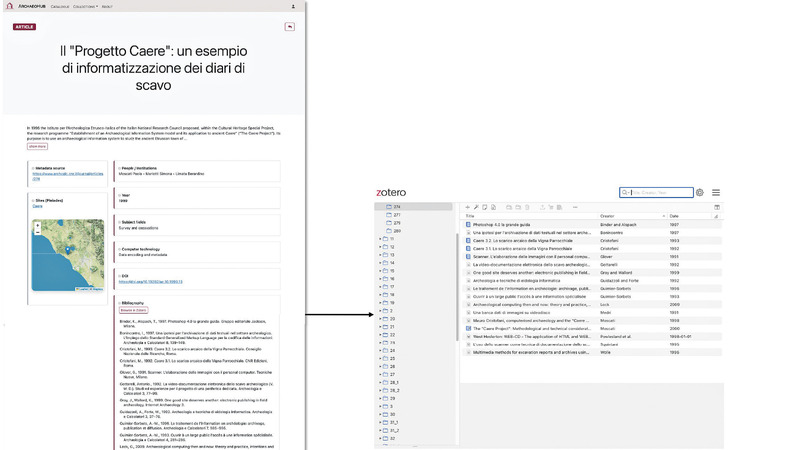The height and width of the screenshot is (450, 800).
Task: Click the Zotero logo
Action: coord(391,192)
